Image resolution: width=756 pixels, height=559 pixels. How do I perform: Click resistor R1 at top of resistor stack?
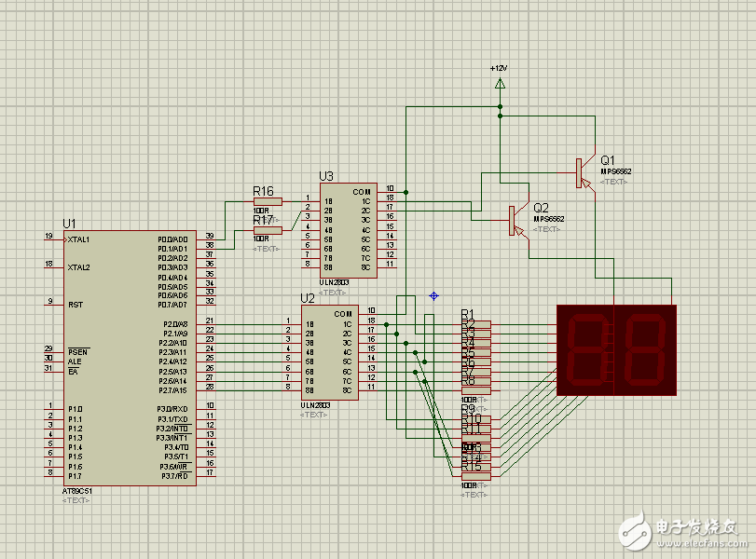click(476, 324)
